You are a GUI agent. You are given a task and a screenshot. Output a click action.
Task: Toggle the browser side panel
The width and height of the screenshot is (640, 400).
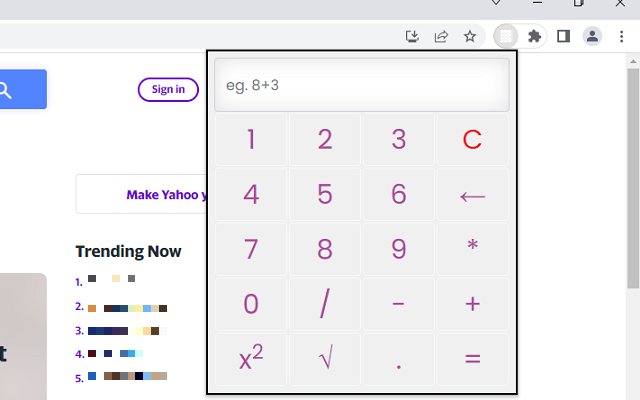pos(563,37)
